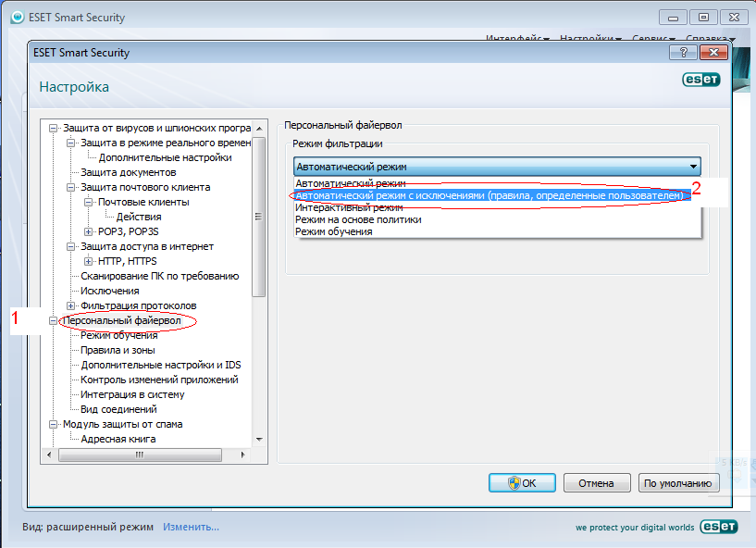The width and height of the screenshot is (756, 548).
Task: Select 'Персональный файервол' tree item
Action: coord(122,320)
